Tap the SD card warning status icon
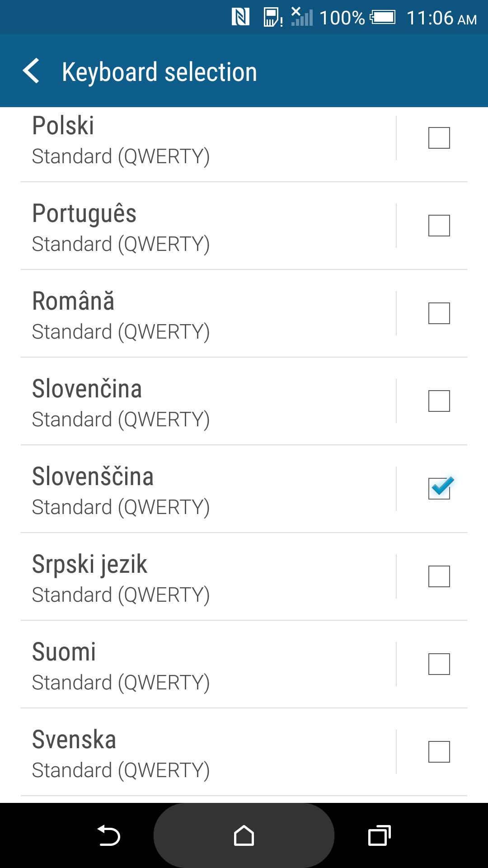This screenshot has height=868, width=488. click(273, 18)
